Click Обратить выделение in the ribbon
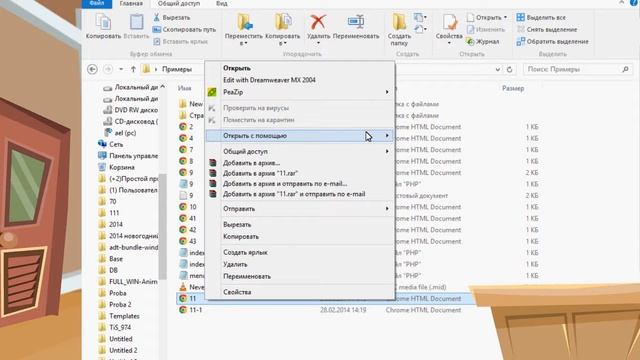 [x=553, y=41]
